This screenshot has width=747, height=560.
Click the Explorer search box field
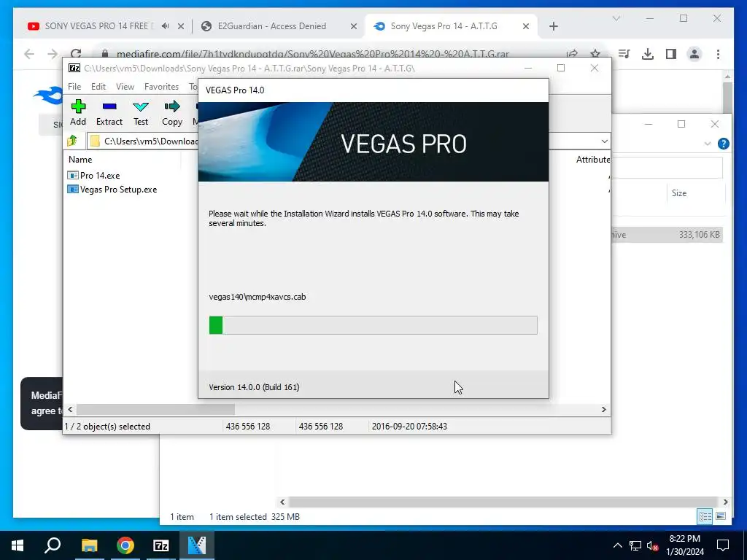(x=667, y=168)
